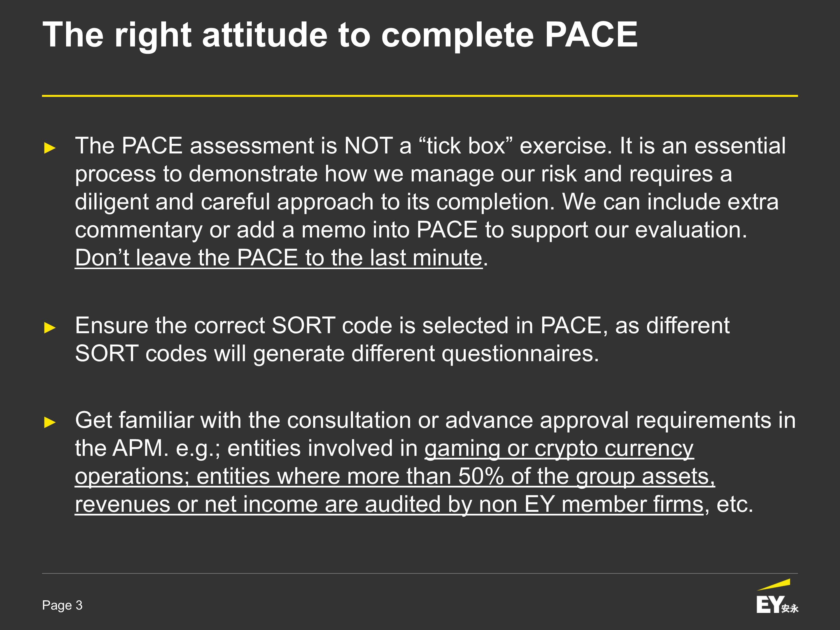Screen dimensions: 840x630
Task: Click the paragraph about SORT code selection
Action: [402, 339]
